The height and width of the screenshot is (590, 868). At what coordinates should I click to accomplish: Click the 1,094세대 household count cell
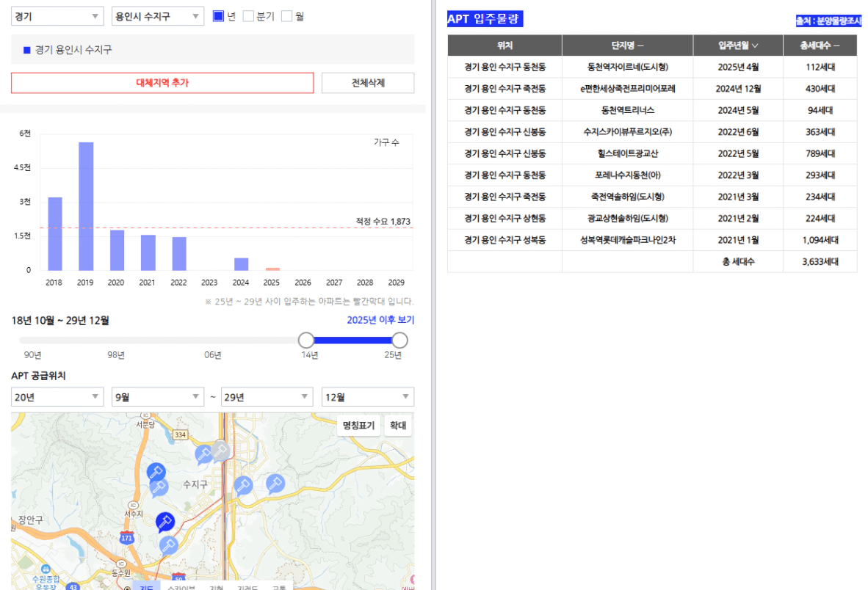820,240
